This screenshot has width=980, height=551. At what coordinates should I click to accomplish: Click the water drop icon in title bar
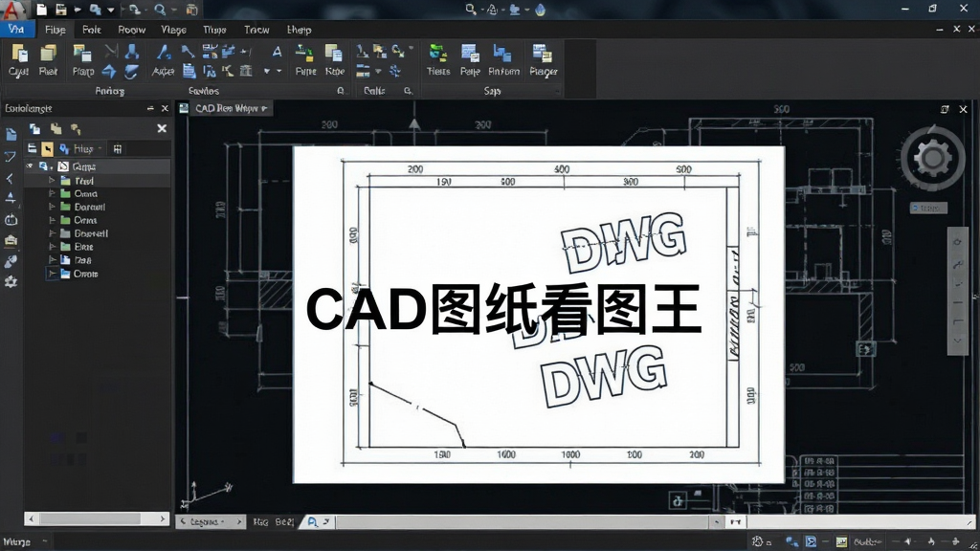(x=540, y=10)
